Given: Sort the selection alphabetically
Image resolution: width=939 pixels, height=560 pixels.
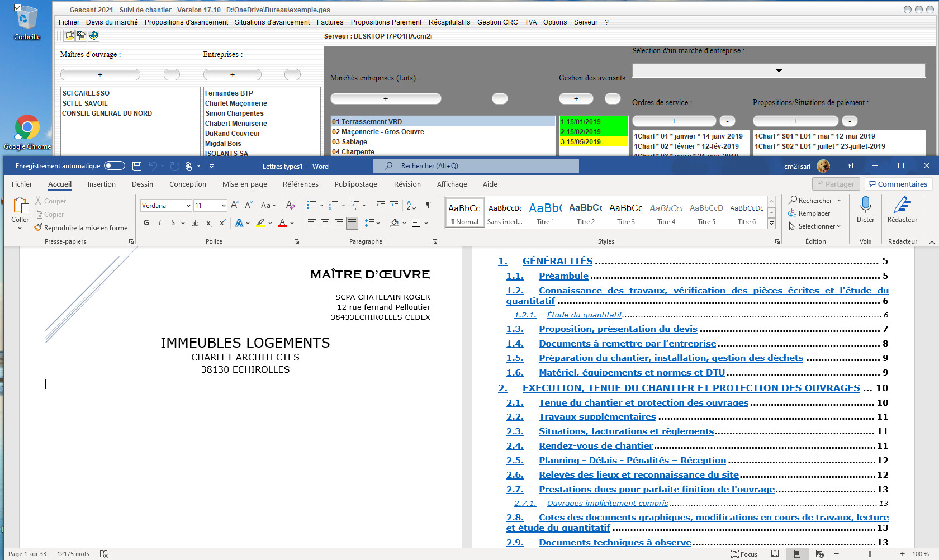Looking at the screenshot, I should [411, 205].
